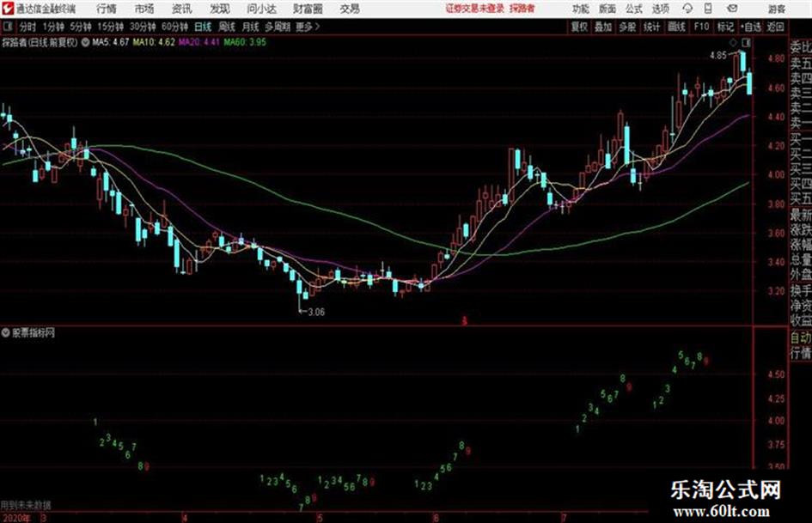
Task: Open the 交易 menu
Action: point(350,9)
